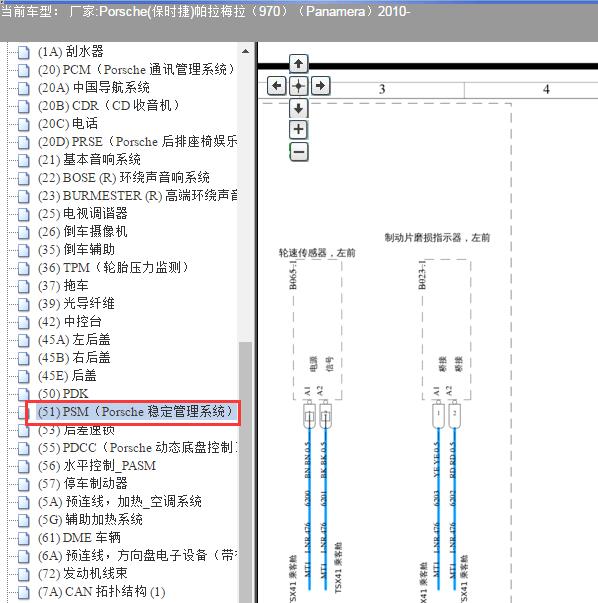
Task: Select (20D) PRSE rear seat entertainment
Action: [137, 142]
